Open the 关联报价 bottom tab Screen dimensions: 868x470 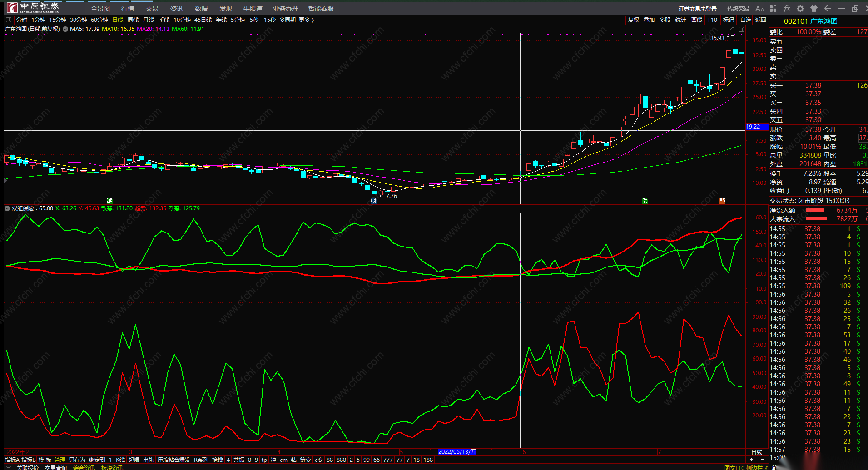(x=28, y=467)
